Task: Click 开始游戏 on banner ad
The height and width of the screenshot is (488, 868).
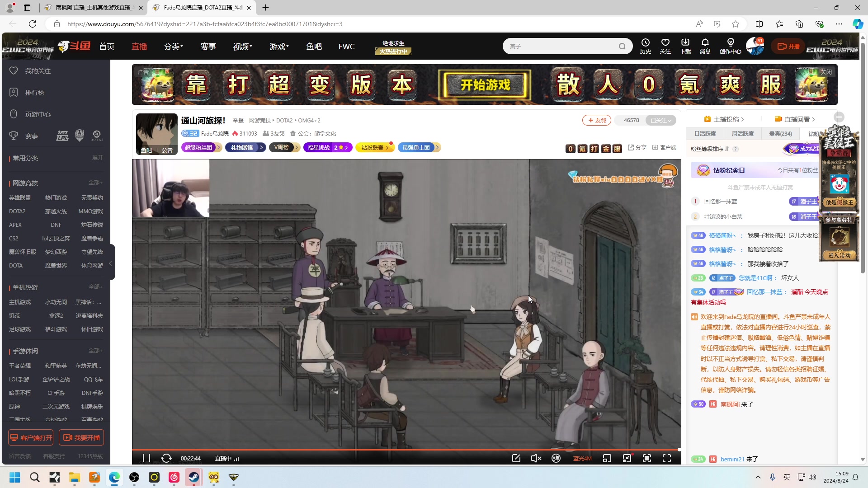Action: point(485,84)
